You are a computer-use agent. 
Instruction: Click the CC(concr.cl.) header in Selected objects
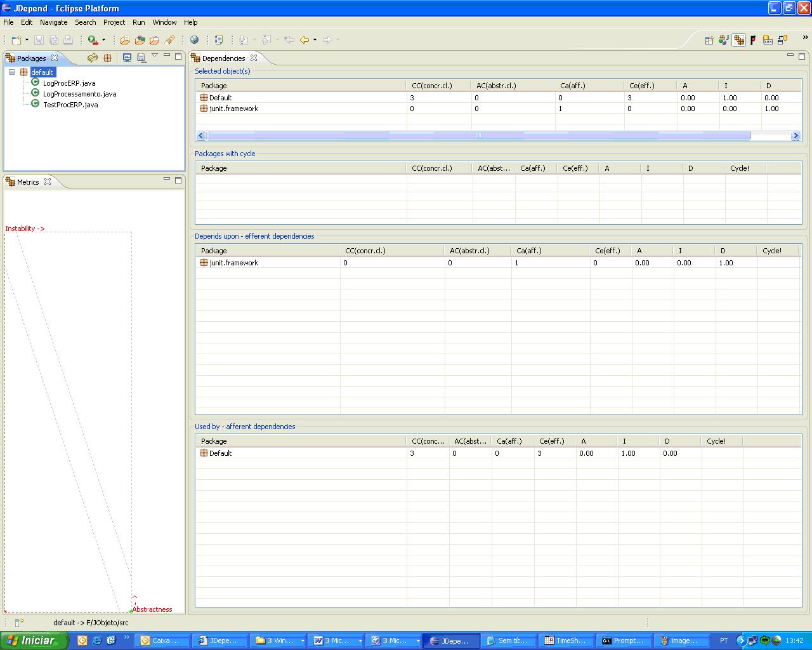tap(439, 86)
